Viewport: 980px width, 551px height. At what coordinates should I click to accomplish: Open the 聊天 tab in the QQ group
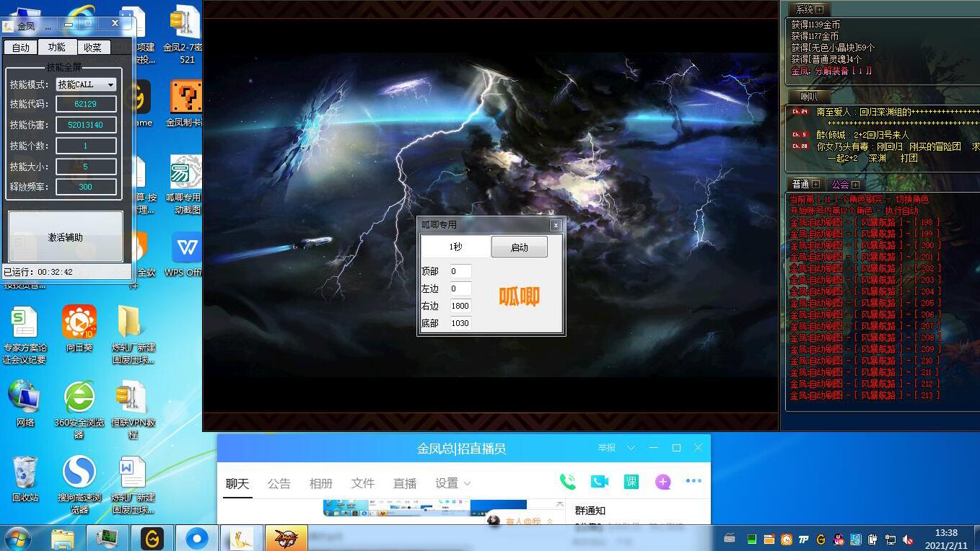[237, 483]
